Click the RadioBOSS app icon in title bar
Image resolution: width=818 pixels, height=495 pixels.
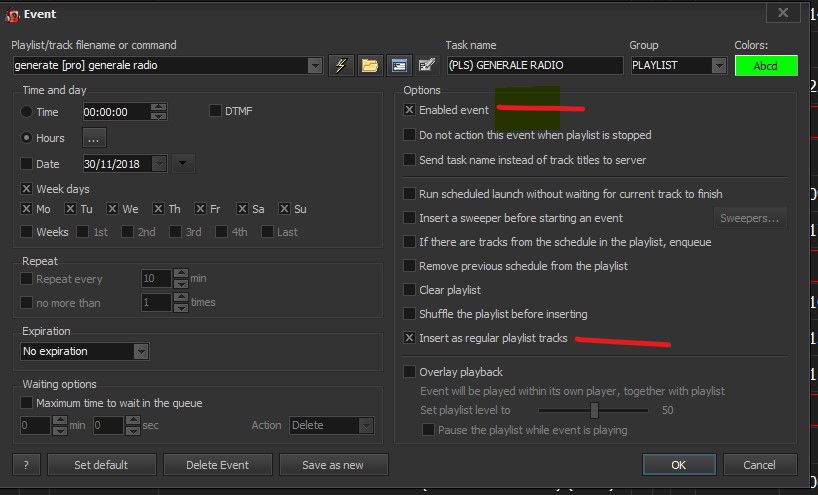pos(11,15)
